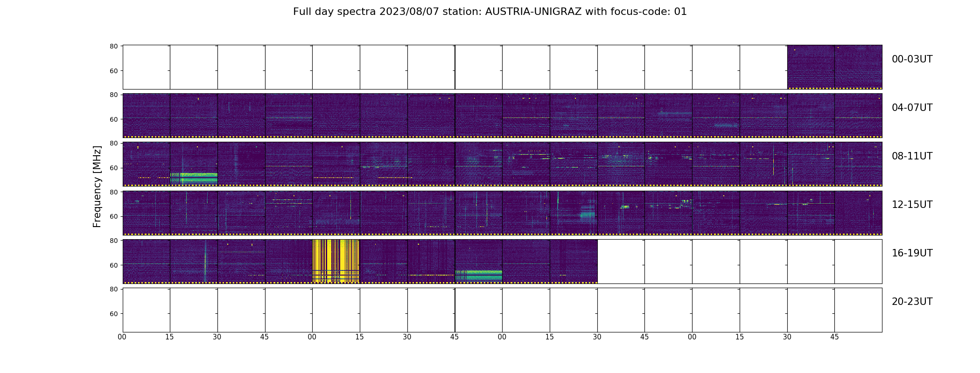Select the "08-11UT" row label
This screenshot has width=980, height=373.
tap(912, 156)
